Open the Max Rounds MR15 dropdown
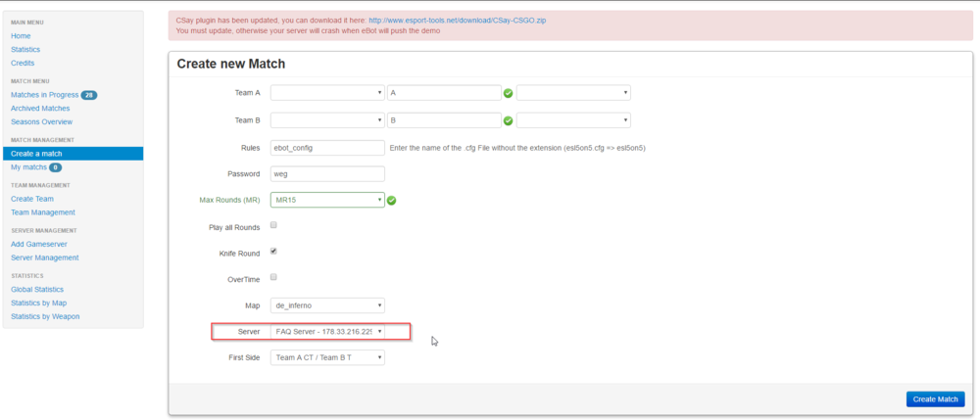 (x=327, y=201)
